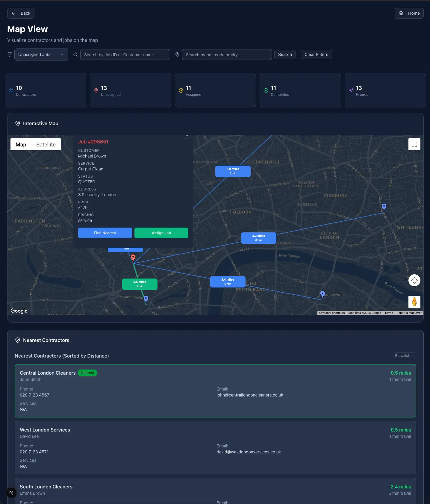The image size is (430, 504).
Task: Click the Back button
Action: 21,13
